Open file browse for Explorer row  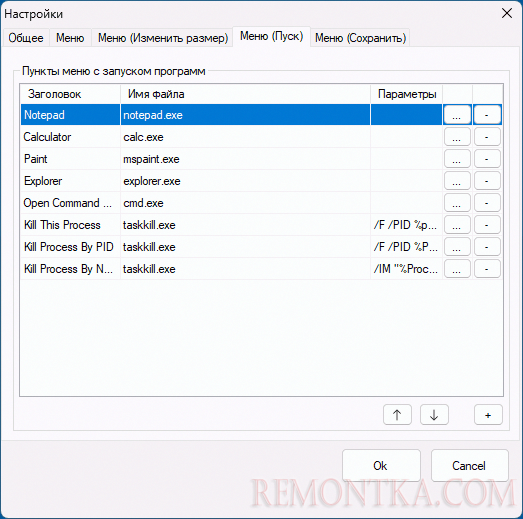coord(457,181)
